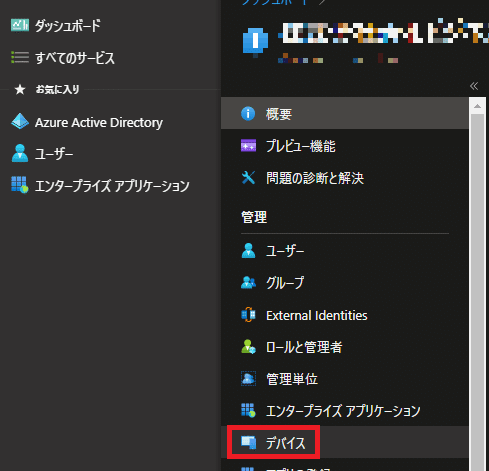Click the External Identities icon

(x=248, y=314)
